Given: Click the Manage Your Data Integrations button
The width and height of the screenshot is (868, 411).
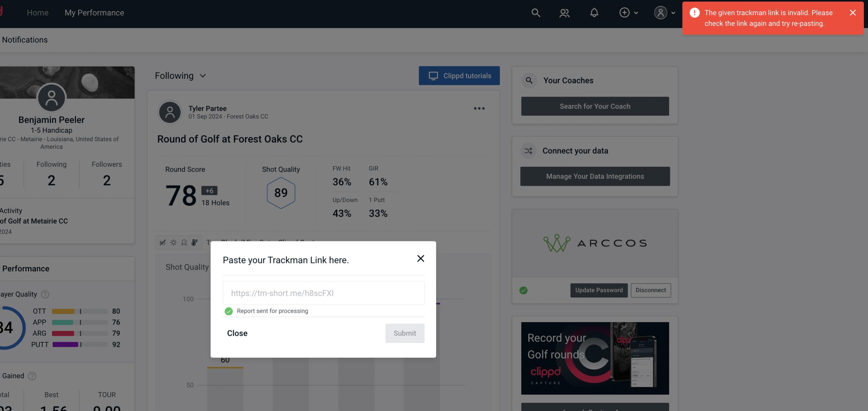Looking at the screenshot, I should pyautogui.click(x=595, y=176).
